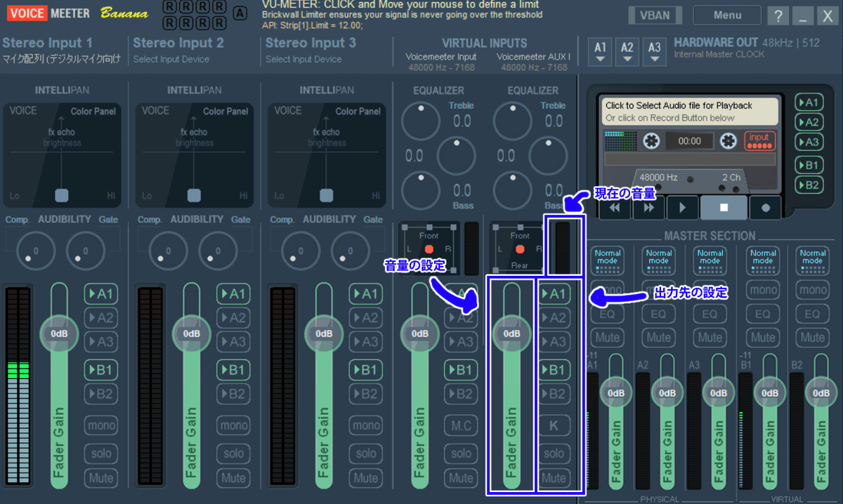The height and width of the screenshot is (504, 843).
Task: Click the Comp knob on Stereo Input 2
Action: 169,251
